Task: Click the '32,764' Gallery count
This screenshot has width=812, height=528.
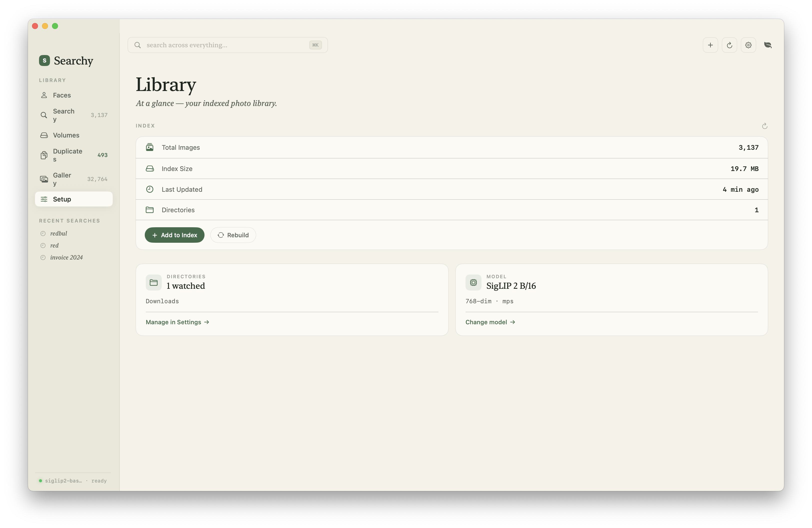Action: (97, 179)
